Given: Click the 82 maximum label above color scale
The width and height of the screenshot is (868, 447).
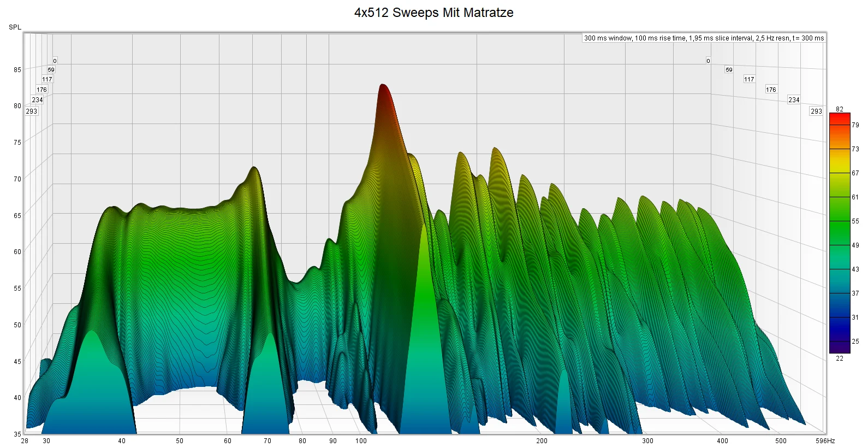Looking at the screenshot, I should pyautogui.click(x=840, y=109).
